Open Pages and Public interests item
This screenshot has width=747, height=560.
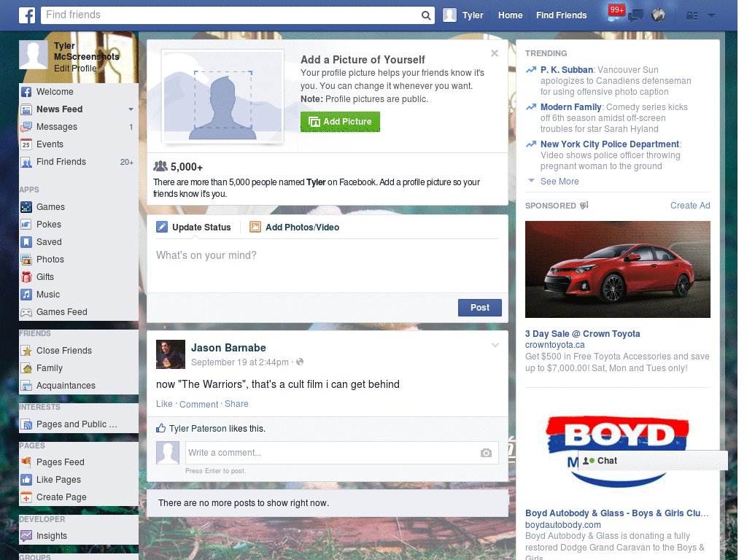pos(79,424)
